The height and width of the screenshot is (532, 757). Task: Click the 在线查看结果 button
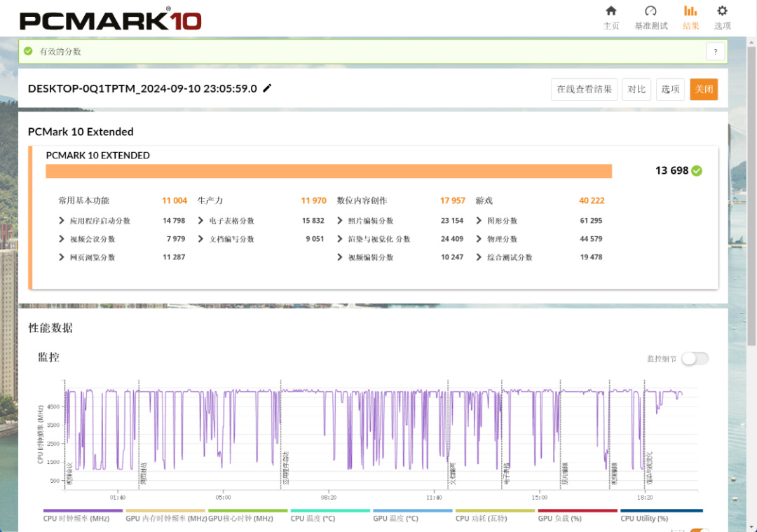(x=584, y=89)
